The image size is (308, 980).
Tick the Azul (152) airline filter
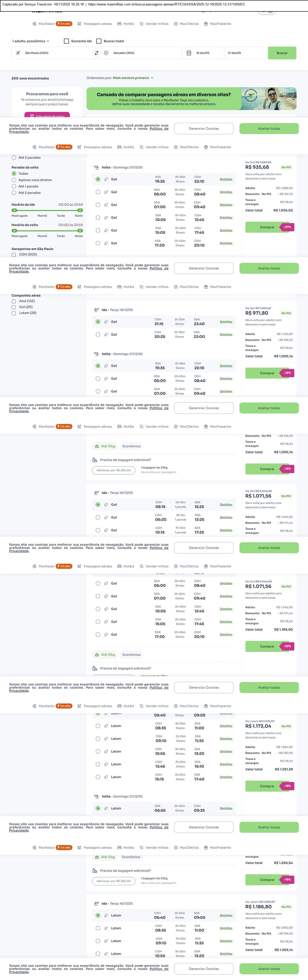coord(14,301)
